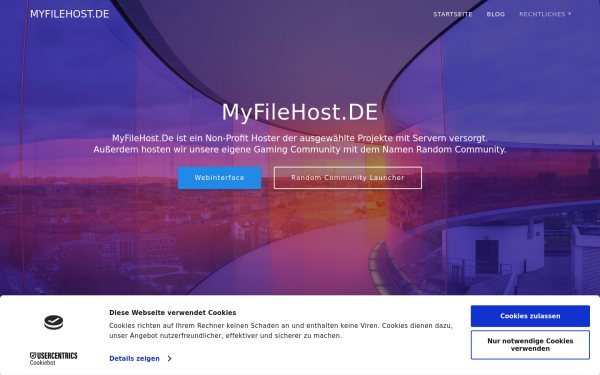Show cookie details via Details zeigen
Image resolution: width=600 pixels, height=375 pixels.
134,359
